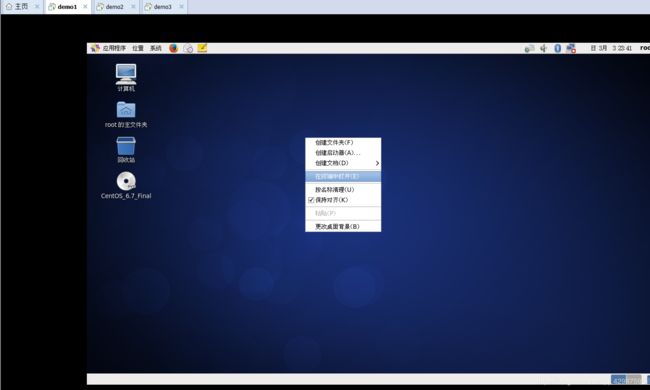The height and width of the screenshot is (390, 650).
Task: Open the 应用程序 (Applications) menu
Action: (114, 48)
